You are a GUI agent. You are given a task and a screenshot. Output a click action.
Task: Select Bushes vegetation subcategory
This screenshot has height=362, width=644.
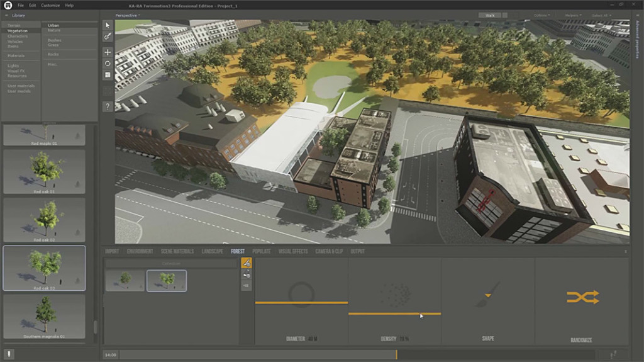pos(55,40)
